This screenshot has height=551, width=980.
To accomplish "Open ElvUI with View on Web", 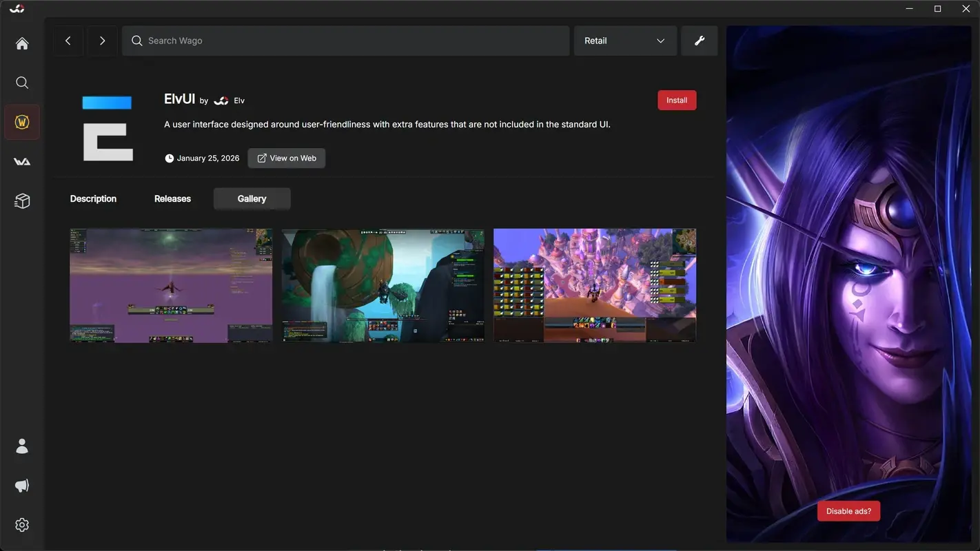I will [286, 158].
